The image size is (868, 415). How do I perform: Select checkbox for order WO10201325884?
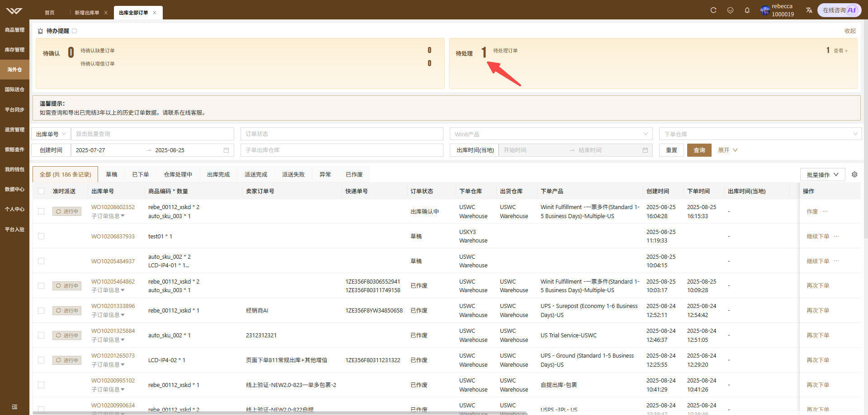tap(41, 336)
